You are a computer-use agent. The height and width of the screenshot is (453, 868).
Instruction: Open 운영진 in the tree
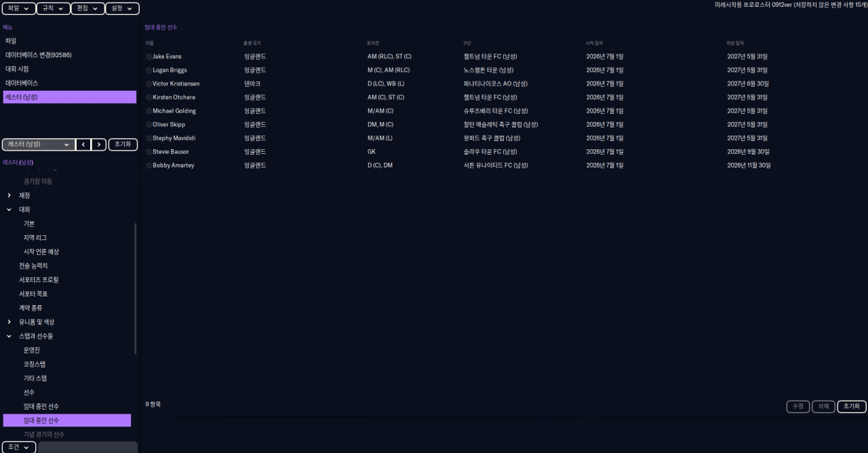32,351
